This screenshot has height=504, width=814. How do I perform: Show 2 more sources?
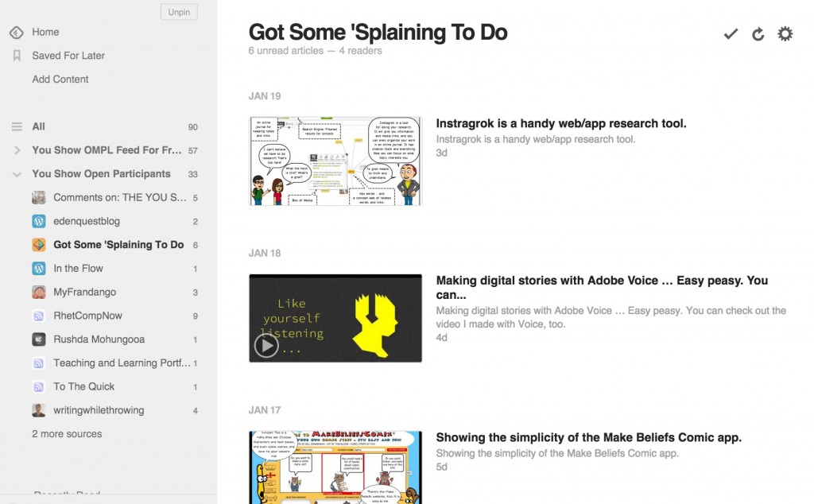tap(67, 434)
